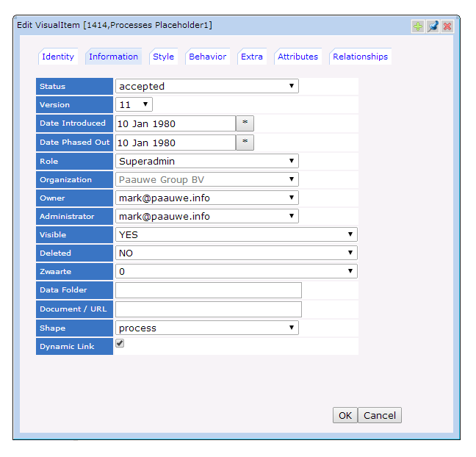The image size is (476, 457).
Task: Open the Role dropdown showing Superadmin
Action: (x=206, y=161)
